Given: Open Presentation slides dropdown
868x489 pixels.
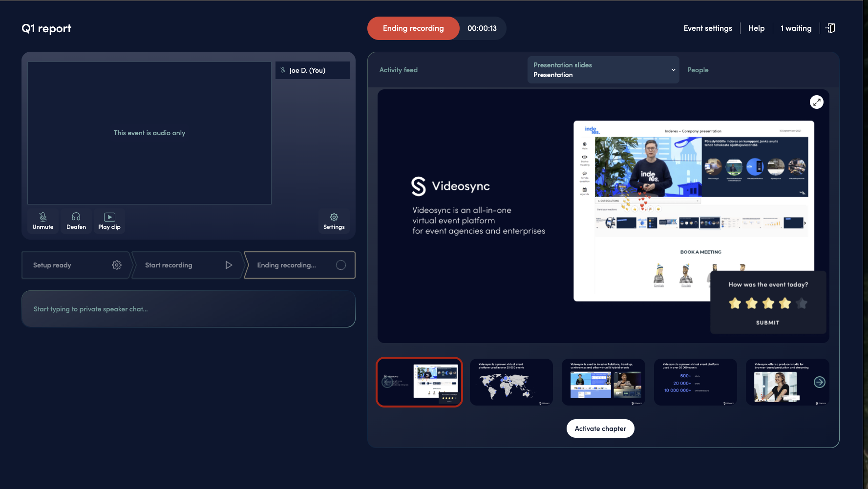Looking at the screenshot, I should (x=603, y=70).
